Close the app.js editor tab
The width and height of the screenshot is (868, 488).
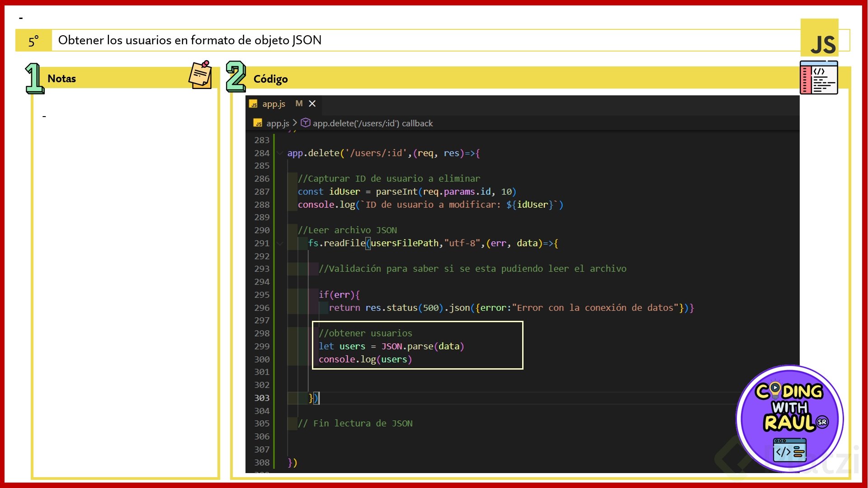pyautogui.click(x=312, y=104)
